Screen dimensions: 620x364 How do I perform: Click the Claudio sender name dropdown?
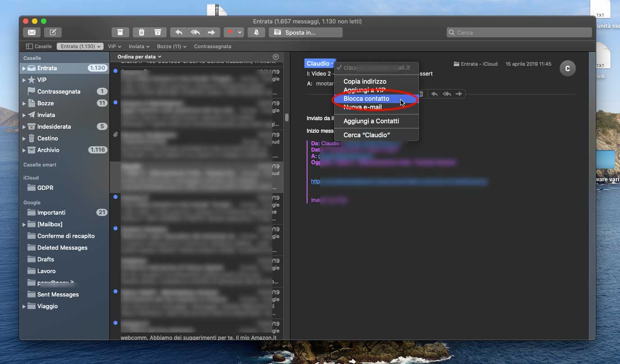tap(320, 63)
